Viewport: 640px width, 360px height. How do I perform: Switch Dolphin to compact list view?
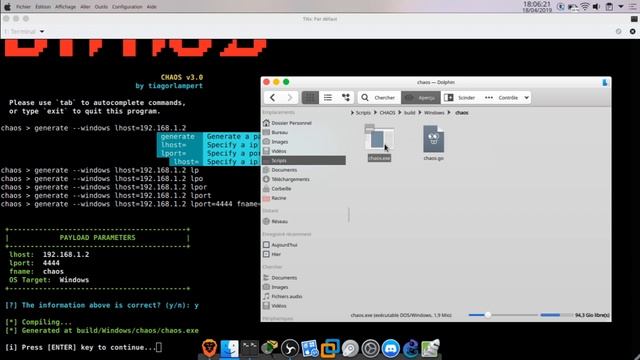tap(328, 98)
